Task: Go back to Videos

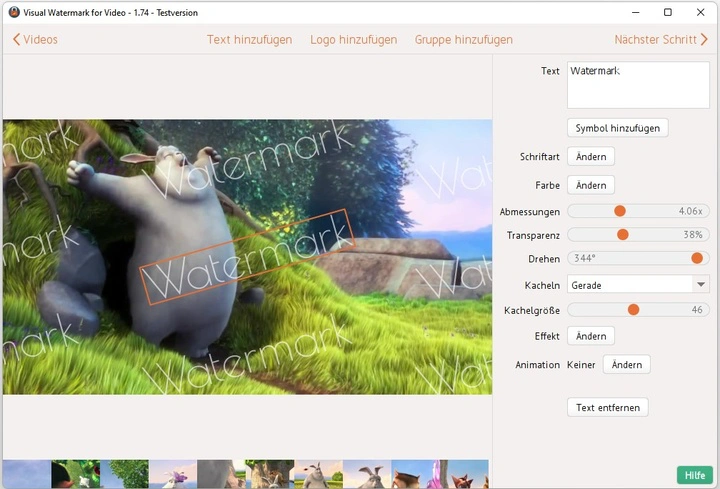Action: [x=35, y=39]
